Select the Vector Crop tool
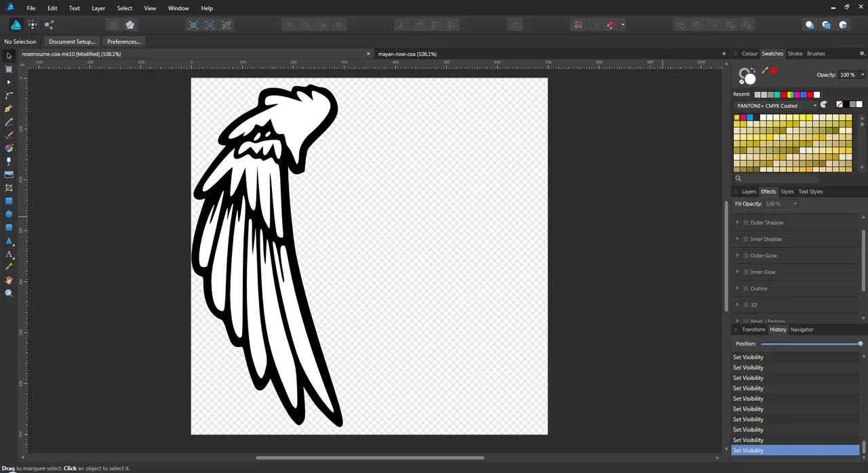Viewport: 868px width, 473px height. click(9, 188)
